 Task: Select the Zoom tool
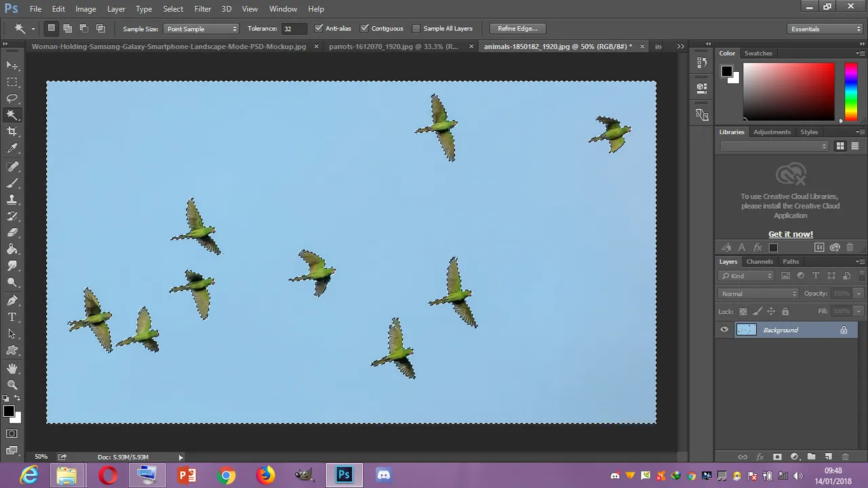tap(12, 385)
